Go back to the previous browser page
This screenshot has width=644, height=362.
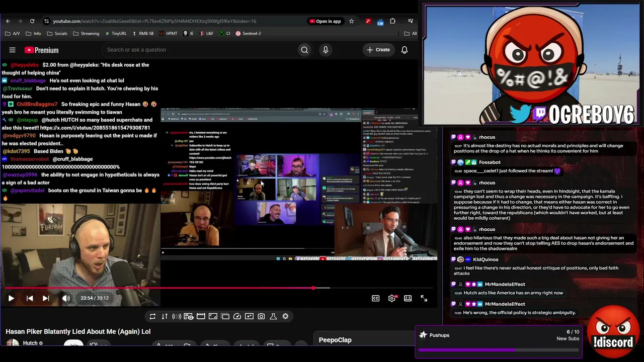pos(8,21)
